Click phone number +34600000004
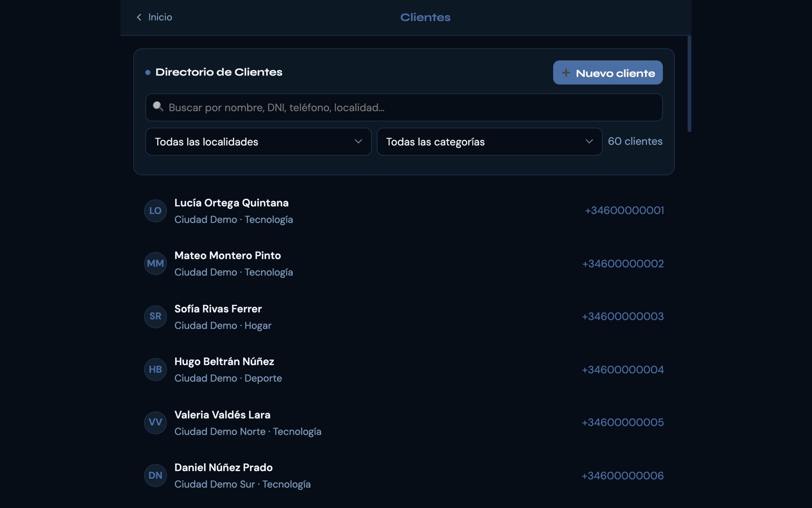Image resolution: width=812 pixels, height=508 pixels. (x=623, y=370)
